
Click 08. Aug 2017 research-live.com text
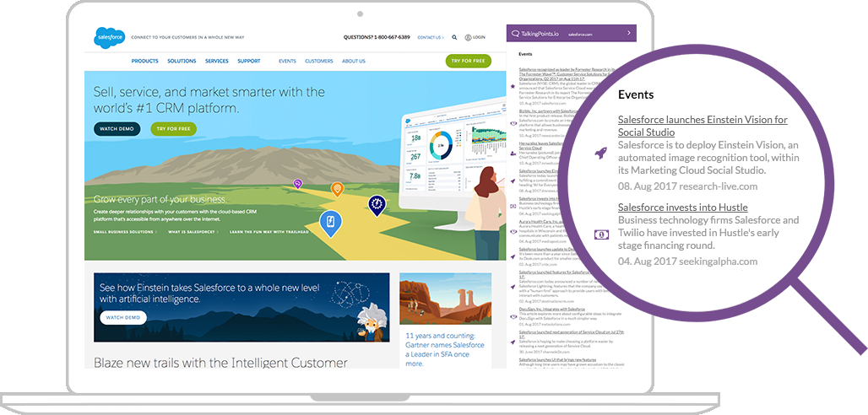(x=687, y=186)
